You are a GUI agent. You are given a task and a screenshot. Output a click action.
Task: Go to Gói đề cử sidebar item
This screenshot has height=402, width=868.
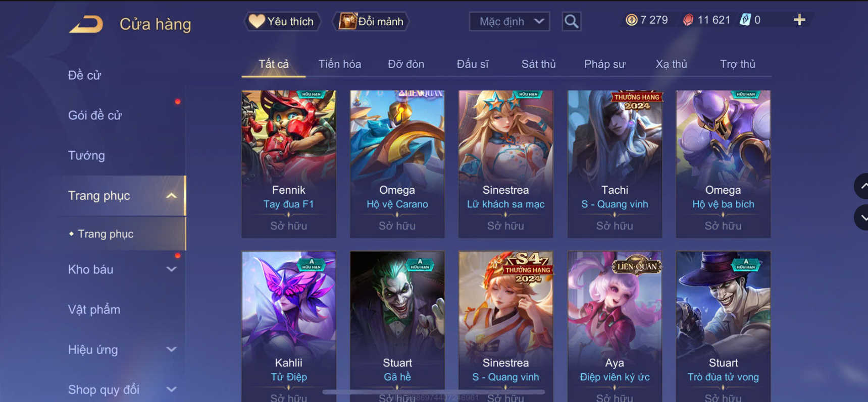pos(94,116)
